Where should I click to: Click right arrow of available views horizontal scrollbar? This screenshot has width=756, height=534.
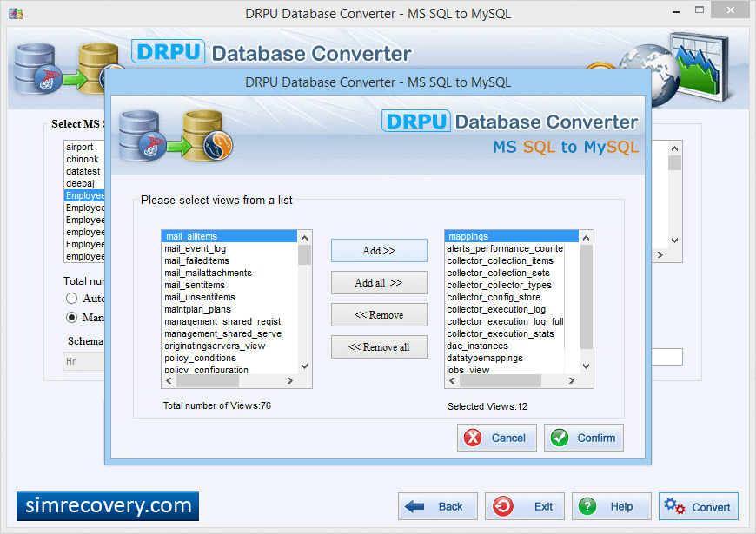click(x=289, y=380)
